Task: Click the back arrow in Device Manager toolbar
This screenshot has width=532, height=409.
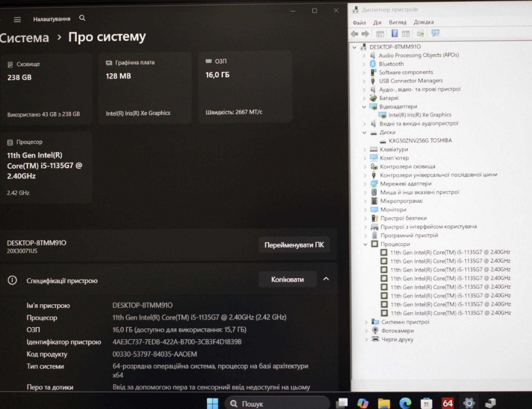Action: 355,34
